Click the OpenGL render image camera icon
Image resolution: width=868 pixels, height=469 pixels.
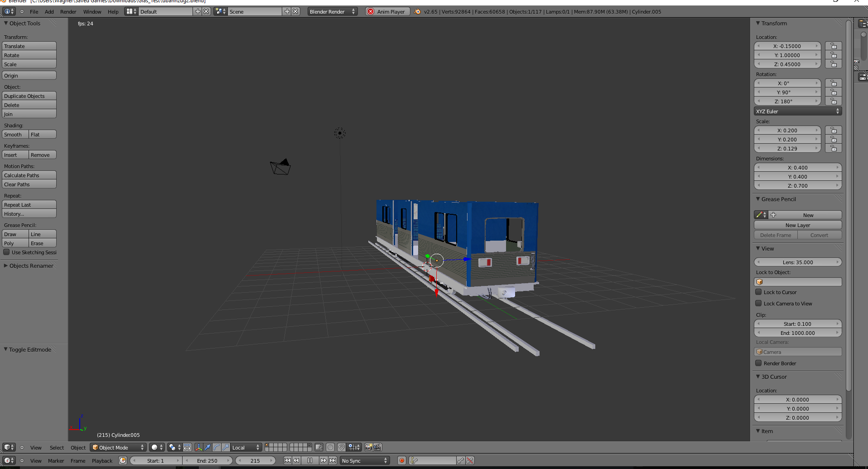click(x=369, y=447)
